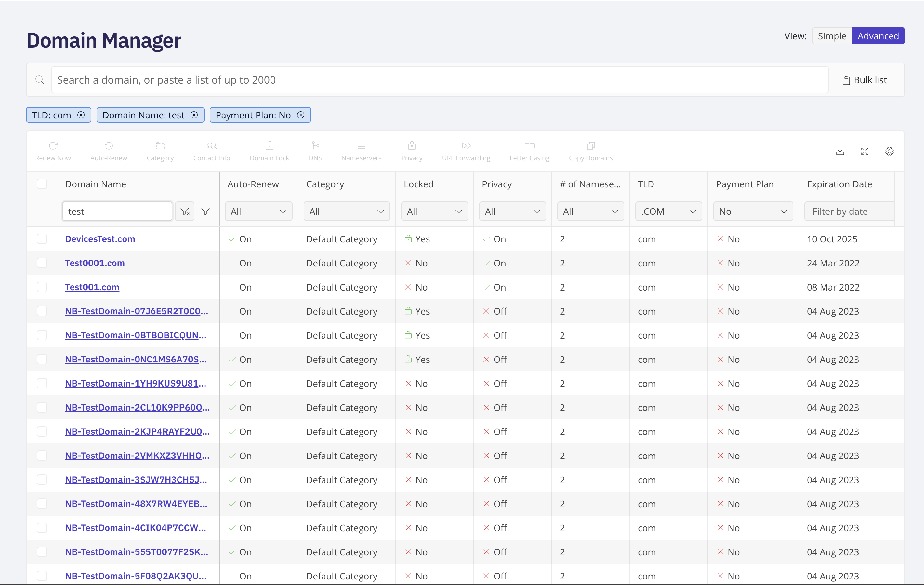Remove the Domain Name: test filter chip
The height and width of the screenshot is (585, 924).
[194, 115]
